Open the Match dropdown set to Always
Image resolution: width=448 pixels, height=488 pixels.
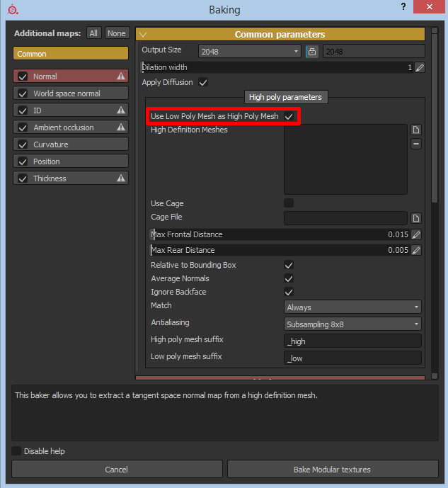pos(352,307)
